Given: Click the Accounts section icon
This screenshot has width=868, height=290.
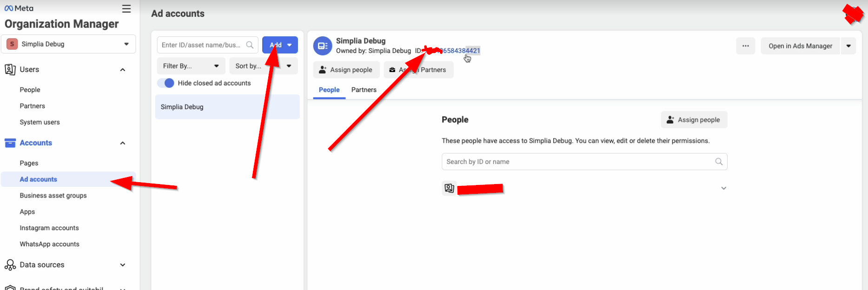Looking at the screenshot, I should [x=10, y=143].
